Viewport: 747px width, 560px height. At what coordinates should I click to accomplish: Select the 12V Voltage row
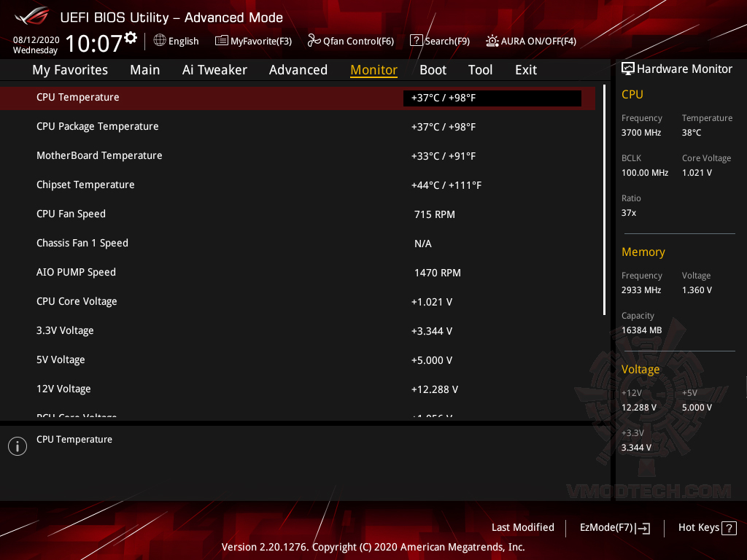click(x=298, y=389)
